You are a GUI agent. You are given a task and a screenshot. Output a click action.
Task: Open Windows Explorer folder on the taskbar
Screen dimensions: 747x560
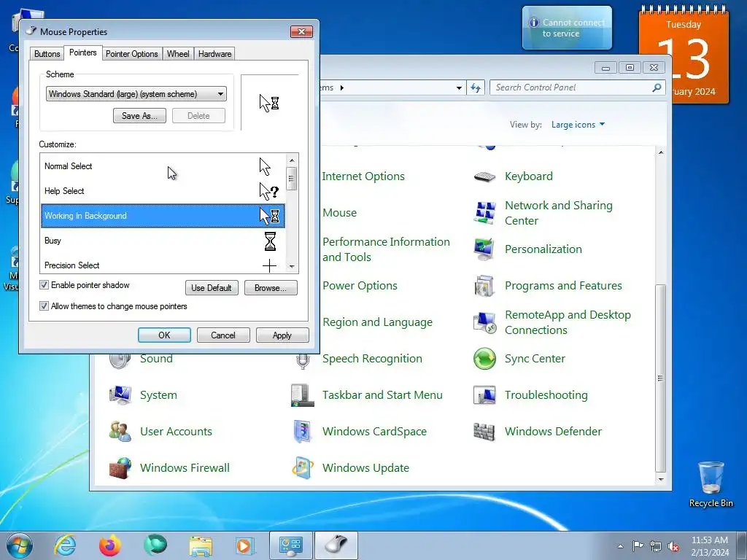[201, 545]
